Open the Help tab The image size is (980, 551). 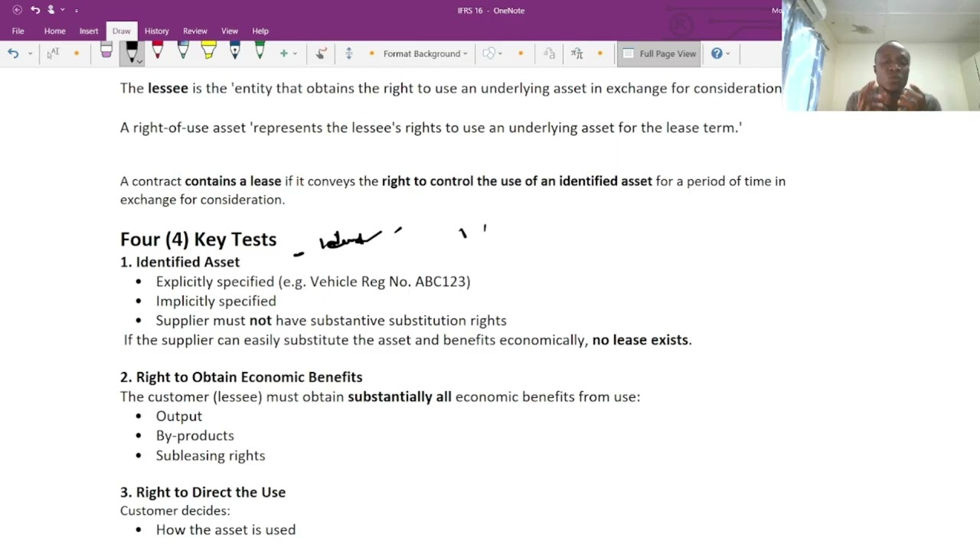coord(260,31)
